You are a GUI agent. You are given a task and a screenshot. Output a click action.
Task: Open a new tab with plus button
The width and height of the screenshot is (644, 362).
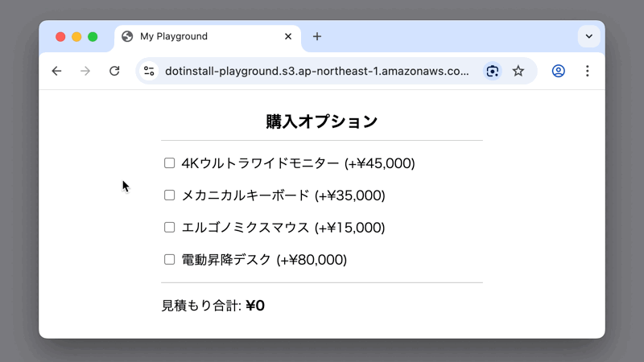pos(317,36)
